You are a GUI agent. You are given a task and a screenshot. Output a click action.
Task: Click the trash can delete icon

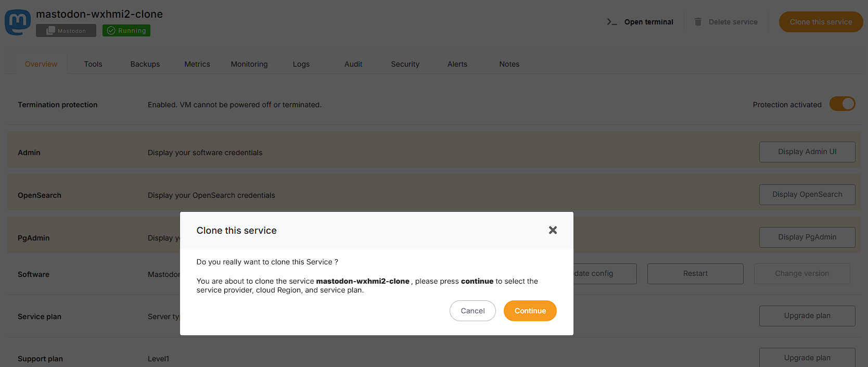698,22
